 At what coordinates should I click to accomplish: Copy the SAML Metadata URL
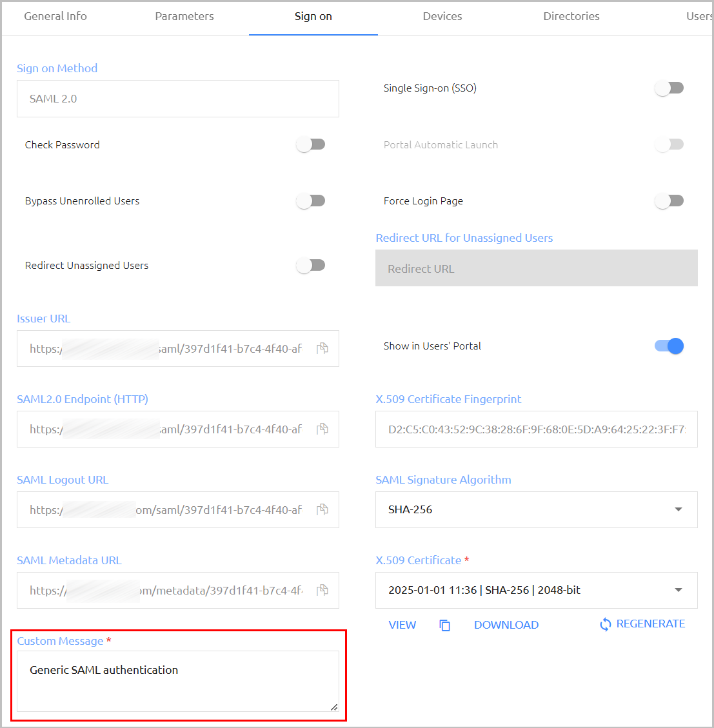point(322,590)
